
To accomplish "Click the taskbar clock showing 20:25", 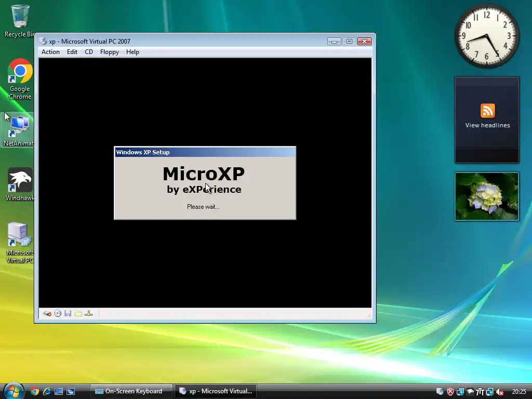I will click(519, 392).
